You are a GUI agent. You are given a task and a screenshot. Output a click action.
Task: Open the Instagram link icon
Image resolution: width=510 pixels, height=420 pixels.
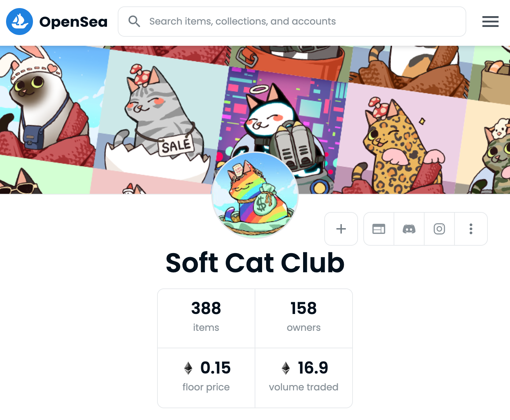[439, 229]
